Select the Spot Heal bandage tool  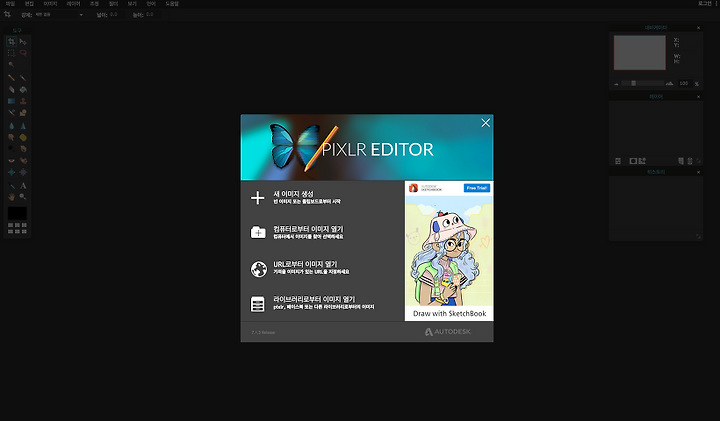pos(23,160)
